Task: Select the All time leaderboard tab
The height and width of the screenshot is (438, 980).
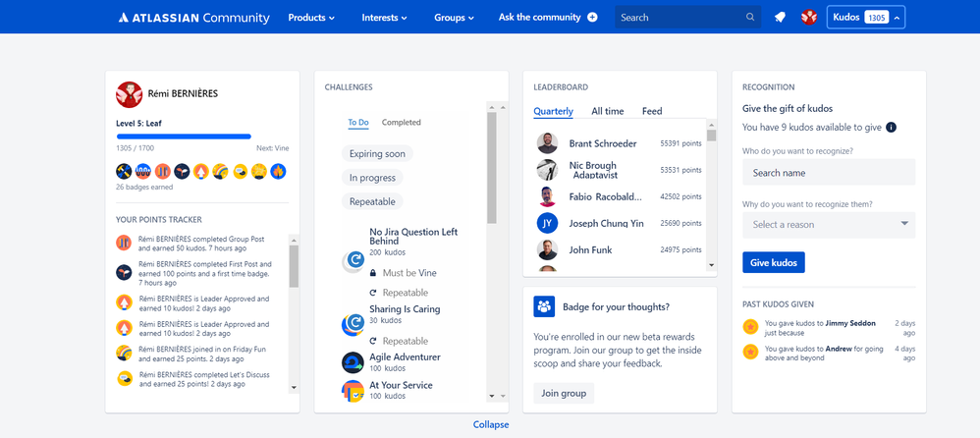Action: point(608,111)
